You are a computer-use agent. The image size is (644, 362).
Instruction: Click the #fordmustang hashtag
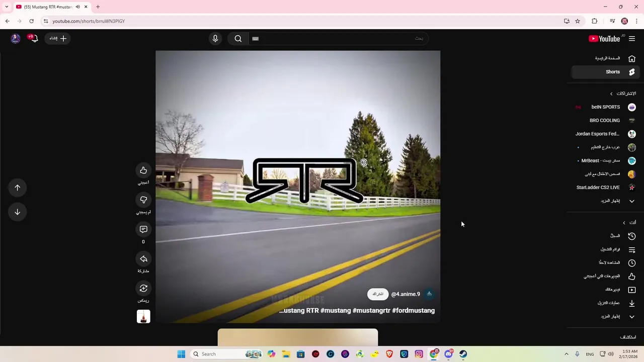click(414, 311)
